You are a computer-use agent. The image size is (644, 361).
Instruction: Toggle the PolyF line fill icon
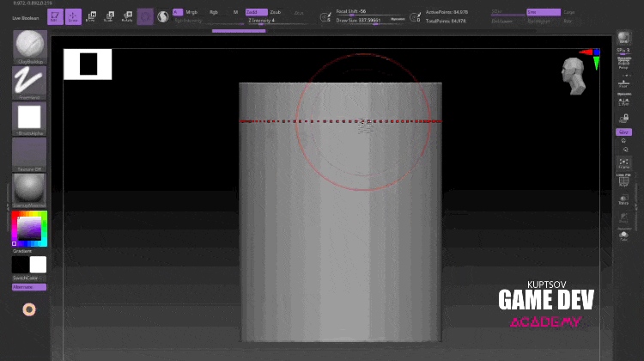pos(623,180)
